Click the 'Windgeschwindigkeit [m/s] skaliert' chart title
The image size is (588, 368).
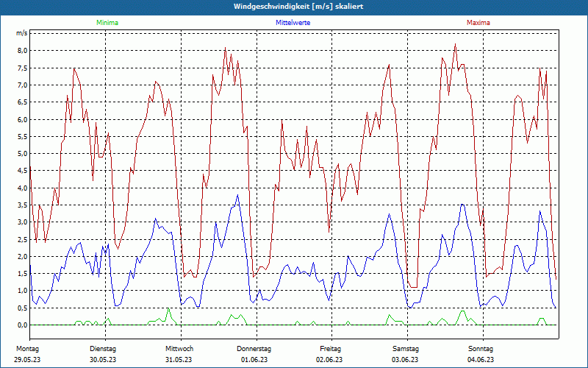pos(298,7)
